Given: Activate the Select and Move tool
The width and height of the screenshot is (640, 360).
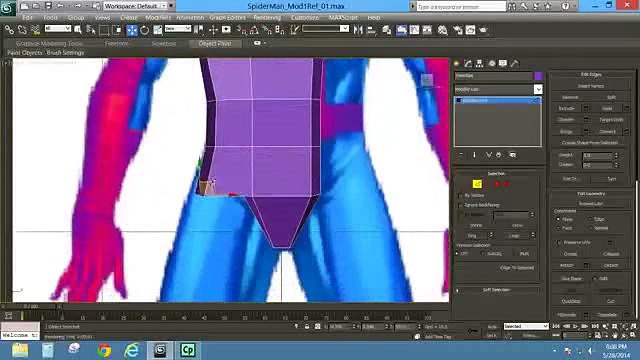Looking at the screenshot, I should click(132, 30).
